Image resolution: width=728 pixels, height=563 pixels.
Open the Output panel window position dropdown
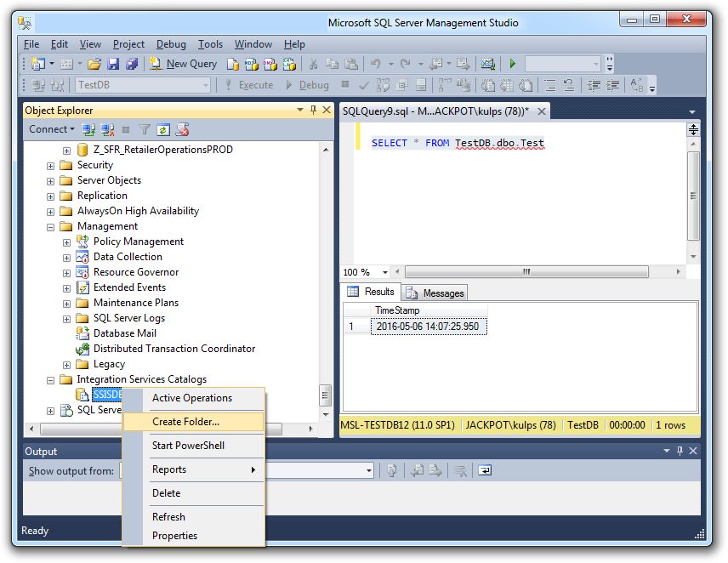click(667, 451)
